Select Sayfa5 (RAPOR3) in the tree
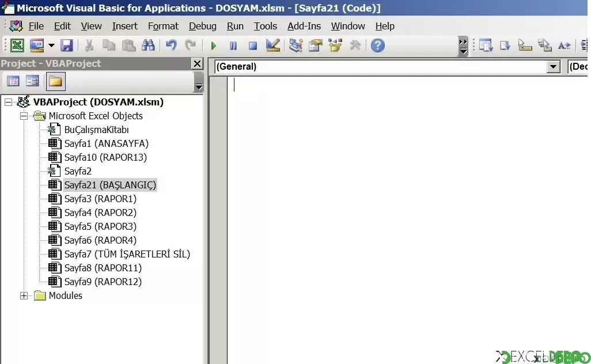The width and height of the screenshot is (591, 364). click(x=100, y=226)
